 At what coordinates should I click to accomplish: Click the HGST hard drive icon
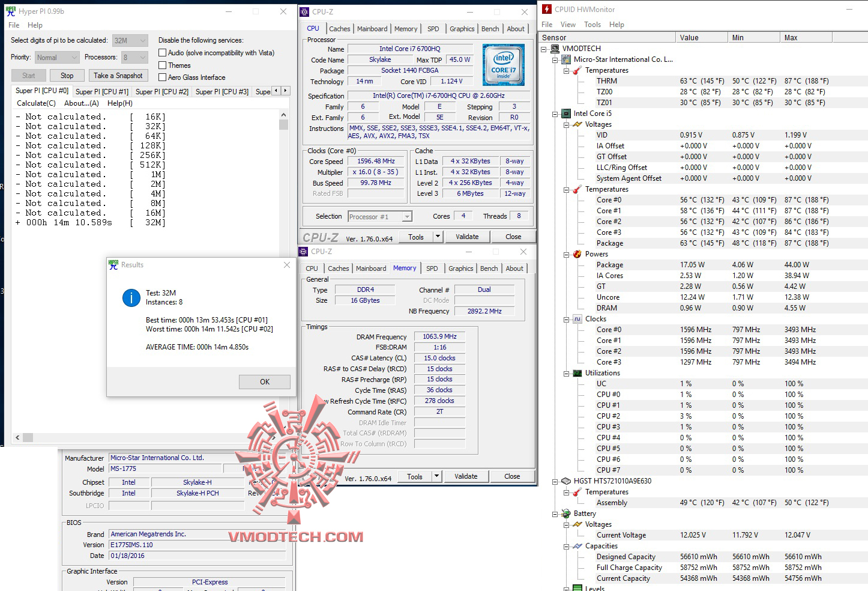point(566,481)
